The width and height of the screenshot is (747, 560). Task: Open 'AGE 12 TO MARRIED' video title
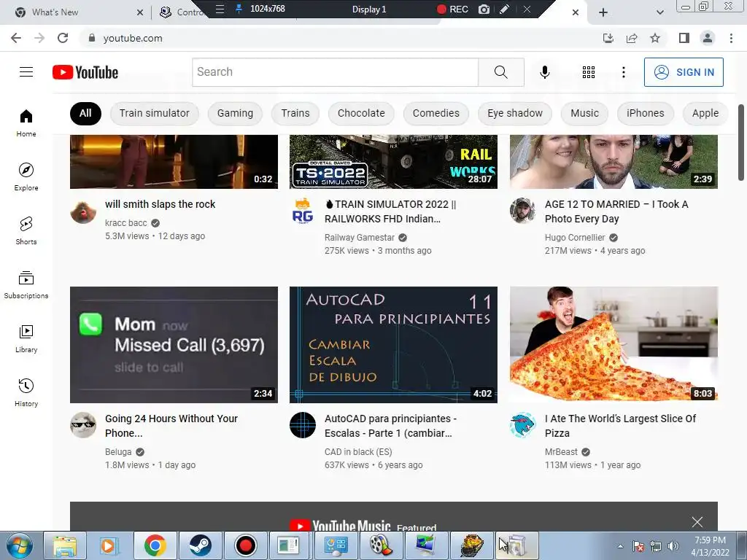[x=616, y=211]
